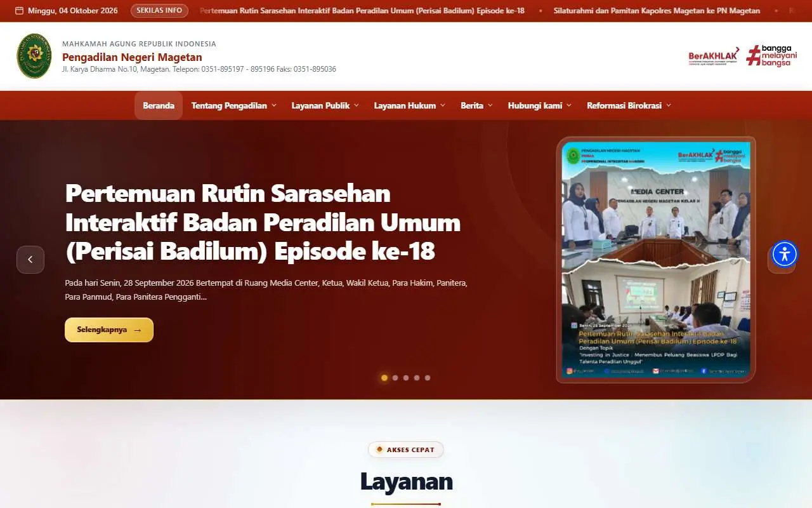
Task: Click the address line Jl. Karya Dharma No.10
Action: tap(199, 69)
